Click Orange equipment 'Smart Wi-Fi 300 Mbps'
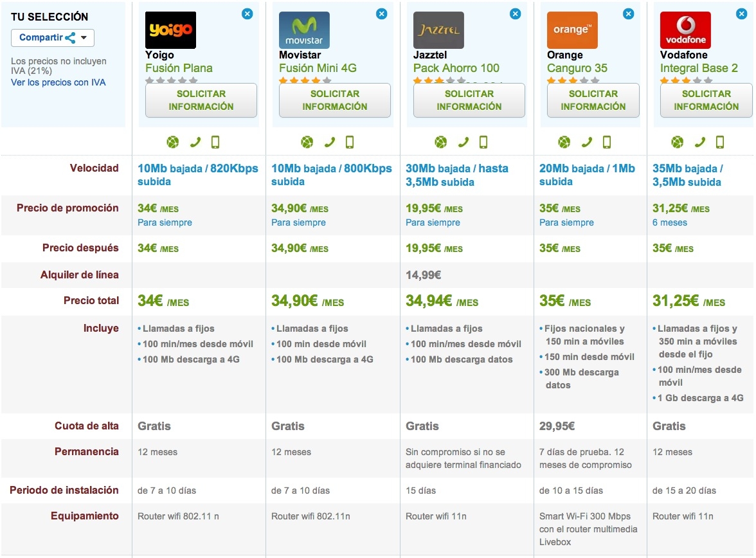The height and width of the screenshot is (558, 756). pyautogui.click(x=585, y=516)
